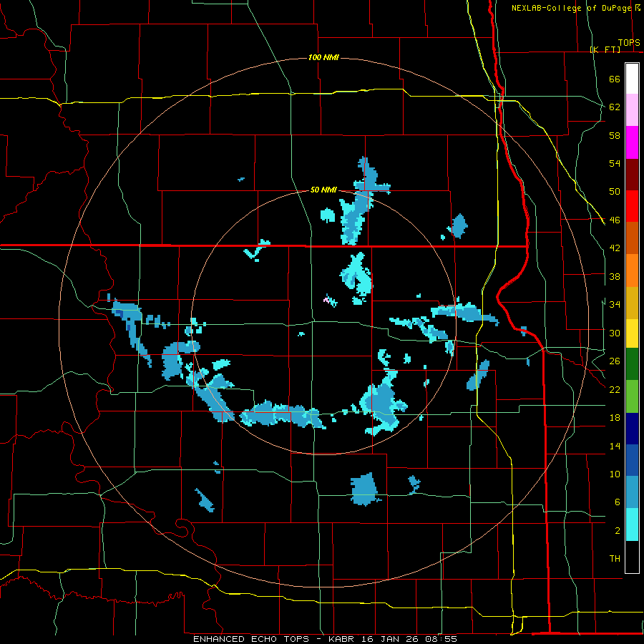Click the legend value 2
644x644 pixels.
pos(617,531)
